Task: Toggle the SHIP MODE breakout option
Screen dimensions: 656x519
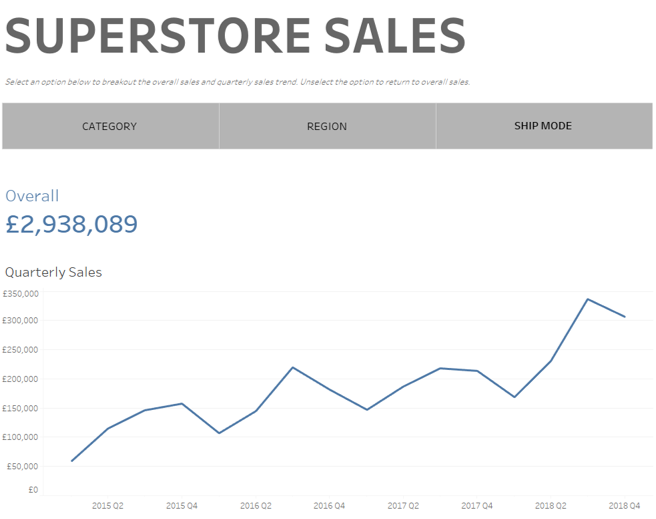Action: [543, 126]
